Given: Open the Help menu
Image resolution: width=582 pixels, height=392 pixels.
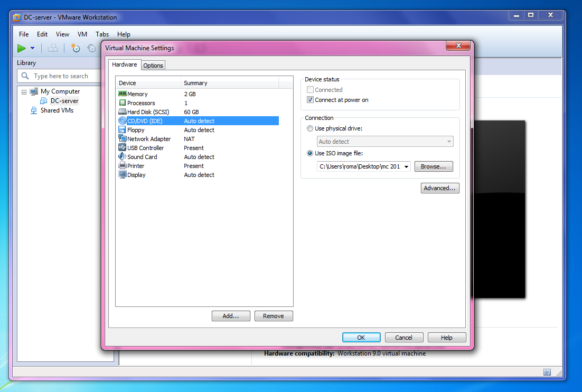Looking at the screenshot, I should coord(124,34).
